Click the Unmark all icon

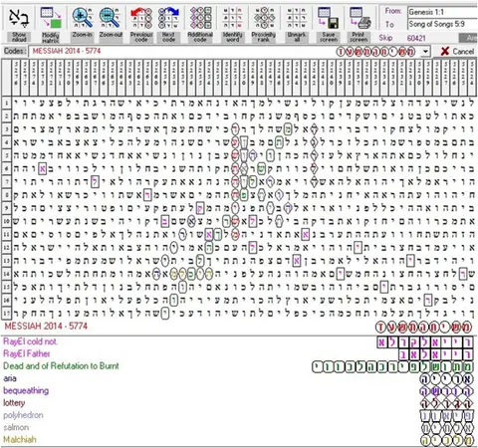(x=297, y=18)
